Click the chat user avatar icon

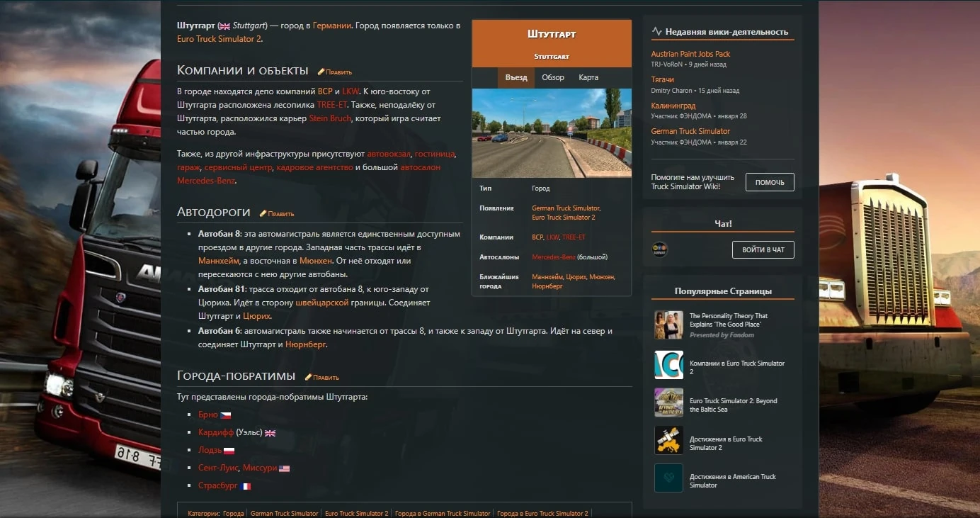[x=660, y=249]
